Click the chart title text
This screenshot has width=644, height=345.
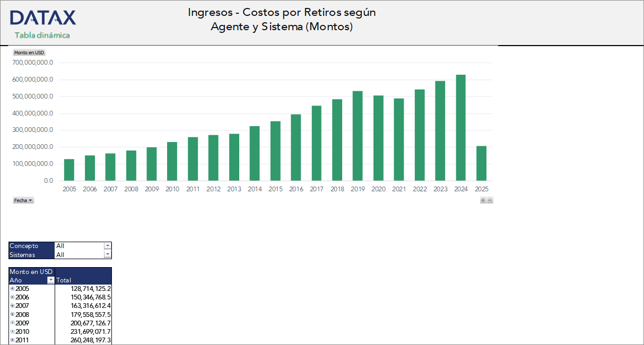pos(282,19)
